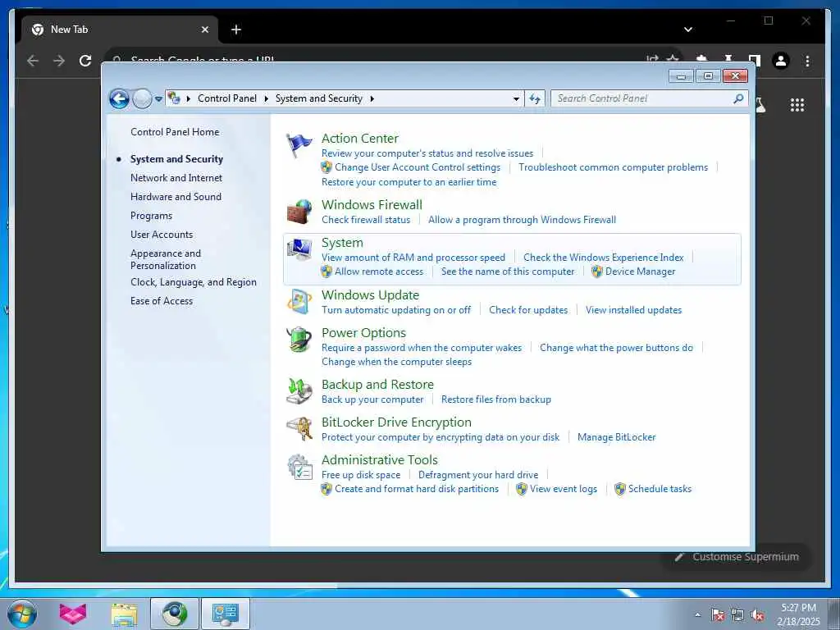Click Check for updates link
The image size is (840, 630).
528,309
